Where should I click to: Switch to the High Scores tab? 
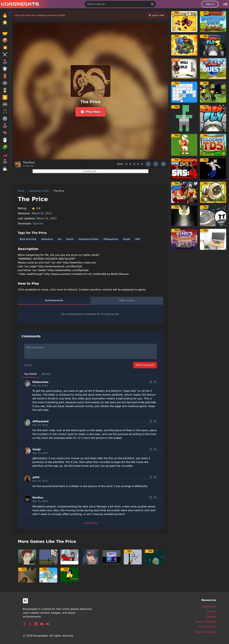127,300
